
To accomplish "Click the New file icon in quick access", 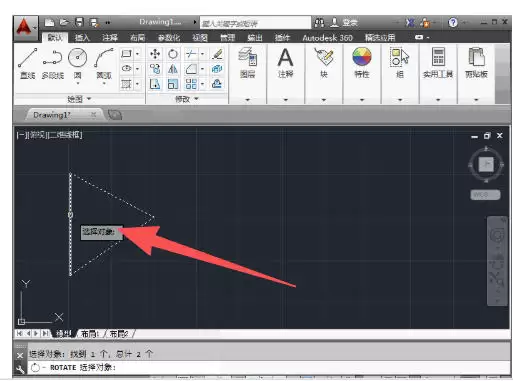I will click(49, 22).
